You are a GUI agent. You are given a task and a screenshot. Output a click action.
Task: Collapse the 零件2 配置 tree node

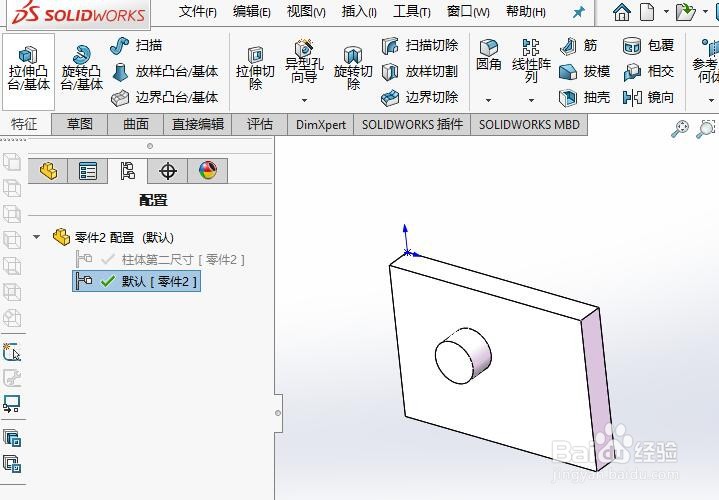pos(36,237)
